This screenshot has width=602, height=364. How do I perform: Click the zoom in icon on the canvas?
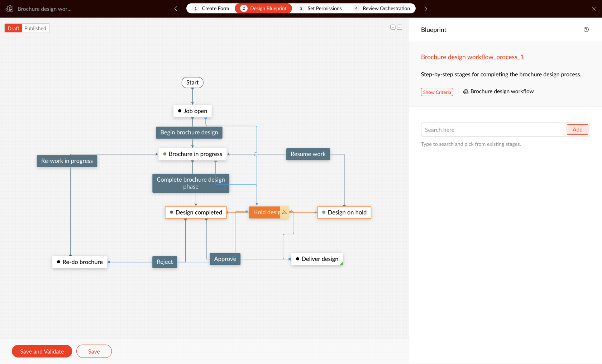[393, 27]
